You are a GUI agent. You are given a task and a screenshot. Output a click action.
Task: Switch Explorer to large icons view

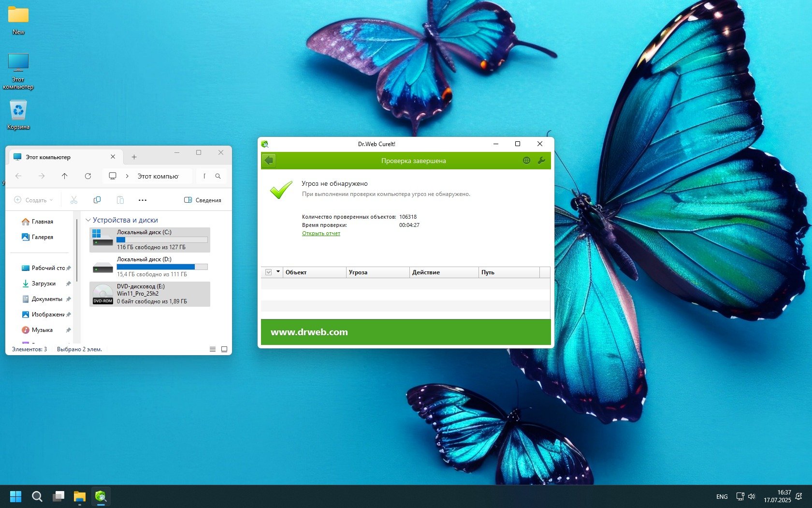[224, 349]
